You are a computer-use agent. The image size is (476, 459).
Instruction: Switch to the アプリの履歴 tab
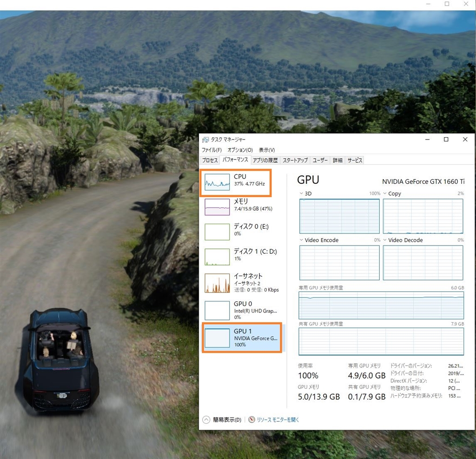(x=265, y=160)
